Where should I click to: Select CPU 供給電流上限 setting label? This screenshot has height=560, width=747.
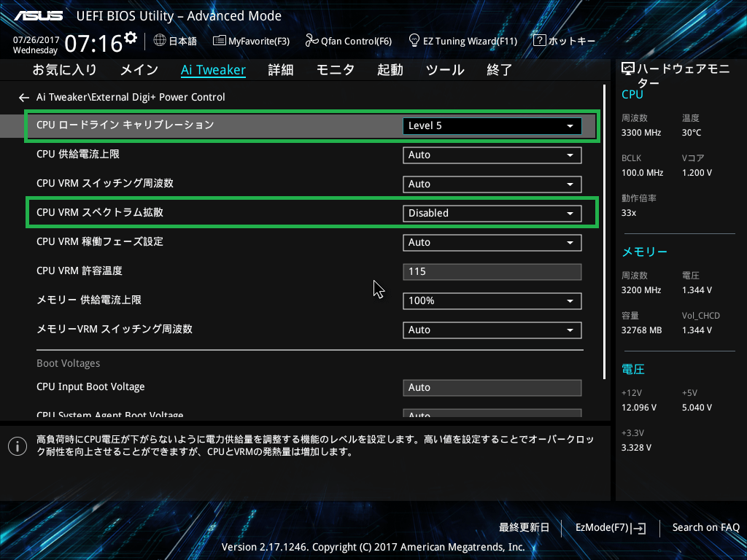[x=78, y=155]
